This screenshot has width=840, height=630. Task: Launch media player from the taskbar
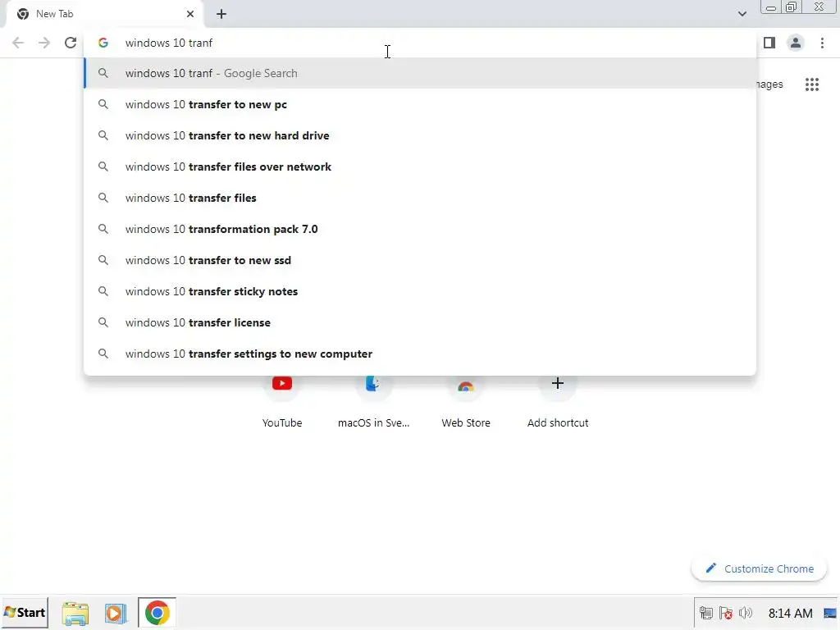[115, 613]
